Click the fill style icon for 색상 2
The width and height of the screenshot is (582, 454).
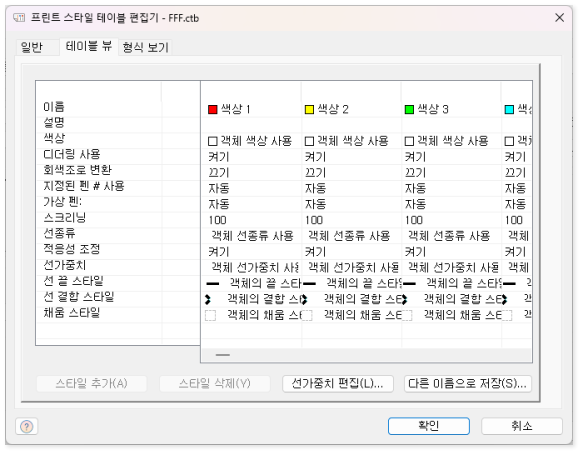307,316
